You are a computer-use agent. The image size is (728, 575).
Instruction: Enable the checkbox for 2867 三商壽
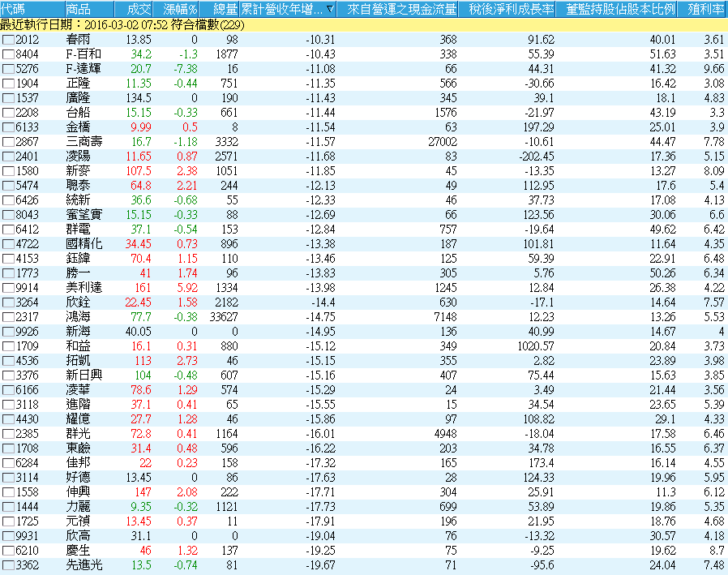pyautogui.click(x=8, y=142)
